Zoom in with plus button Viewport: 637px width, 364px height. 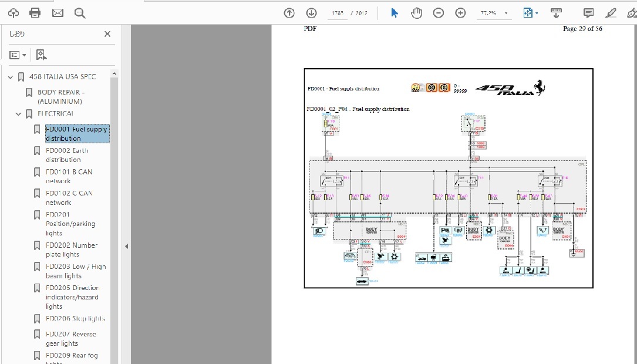click(x=460, y=13)
